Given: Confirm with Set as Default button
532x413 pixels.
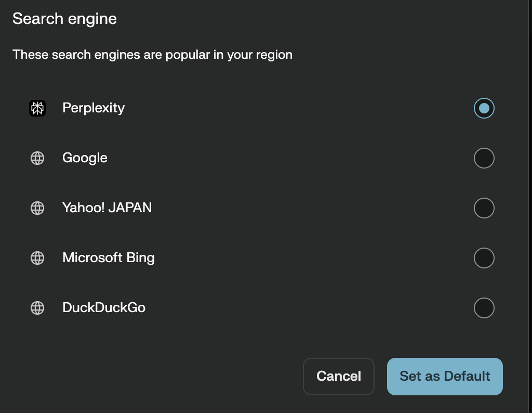Looking at the screenshot, I should click(x=445, y=376).
